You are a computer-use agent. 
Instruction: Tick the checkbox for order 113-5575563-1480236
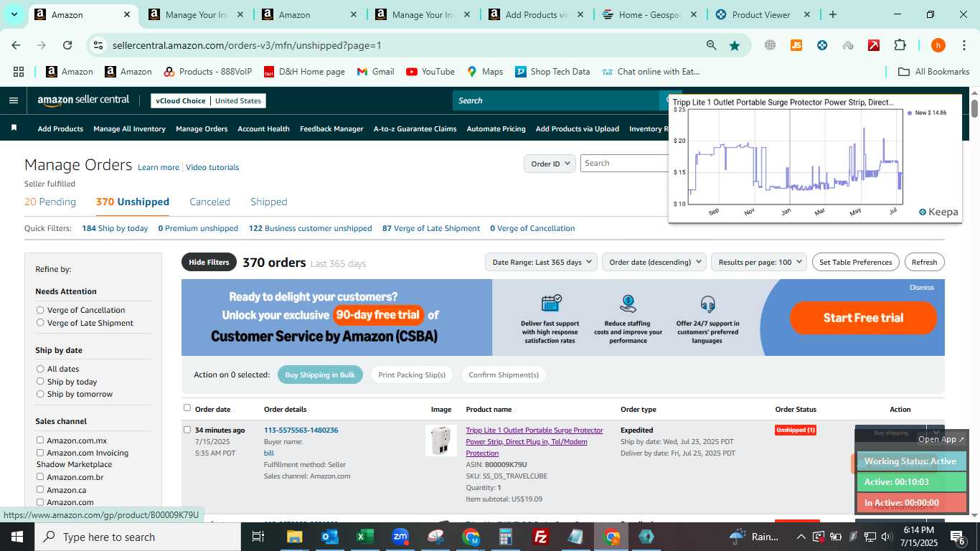tap(187, 430)
